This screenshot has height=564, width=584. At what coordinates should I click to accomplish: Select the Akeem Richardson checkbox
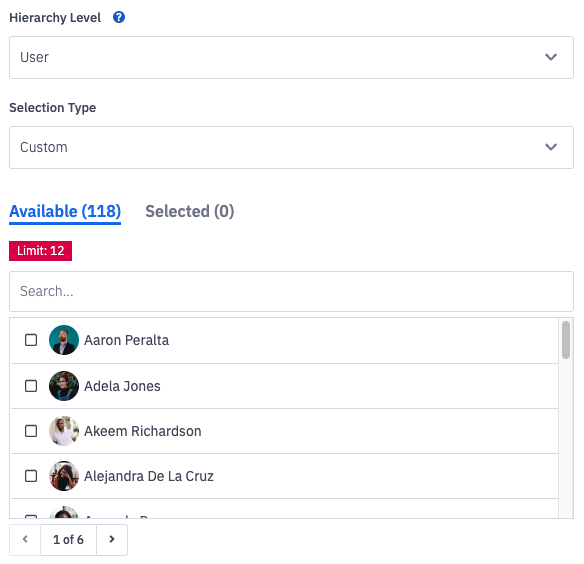pyautogui.click(x=31, y=431)
